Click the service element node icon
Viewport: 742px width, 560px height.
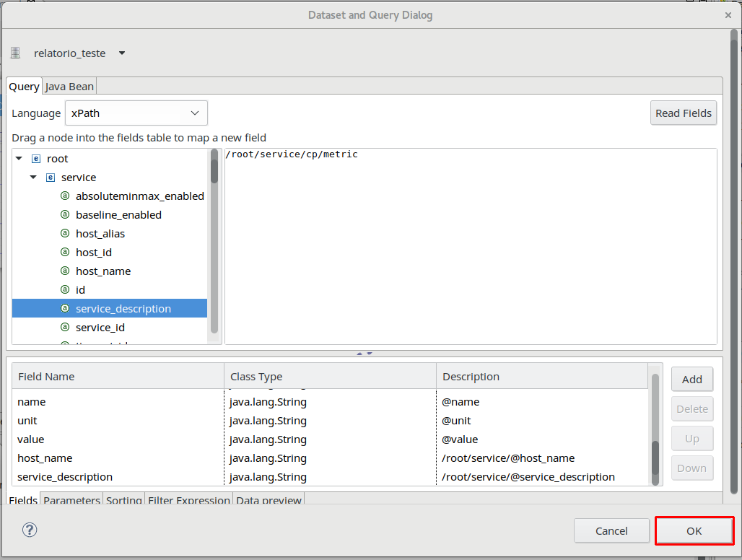pos(51,178)
